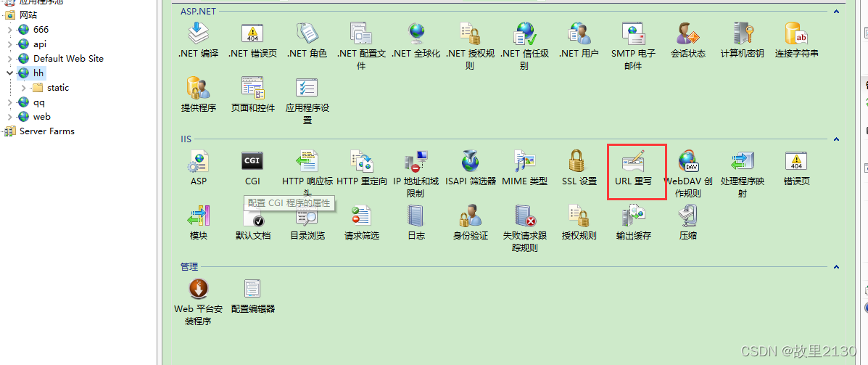Open the MIME 类型 feature
The height and width of the screenshot is (365, 868).
click(x=524, y=168)
